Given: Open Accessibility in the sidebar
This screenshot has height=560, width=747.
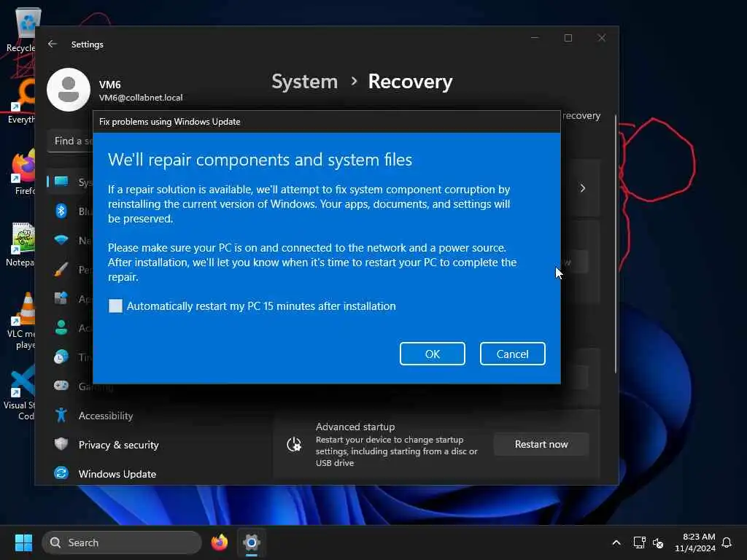Looking at the screenshot, I should [x=106, y=416].
